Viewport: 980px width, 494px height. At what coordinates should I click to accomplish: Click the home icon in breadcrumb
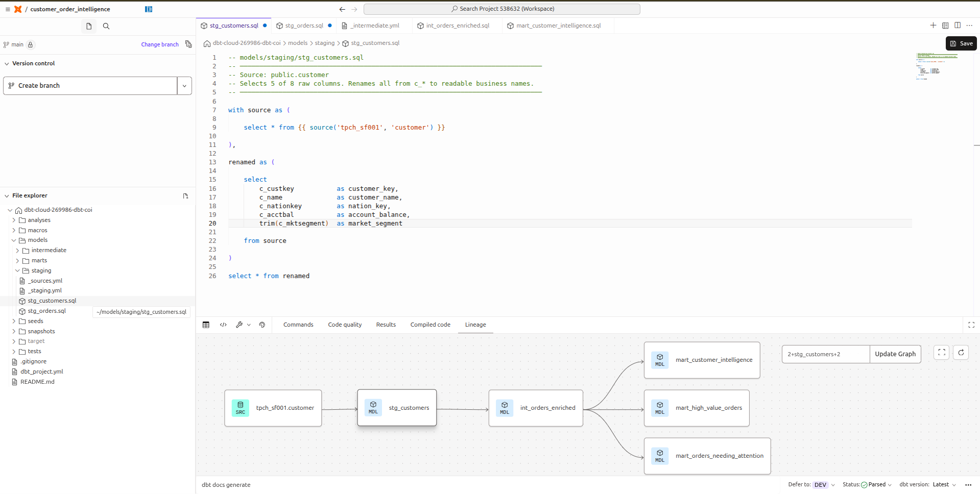click(x=207, y=43)
